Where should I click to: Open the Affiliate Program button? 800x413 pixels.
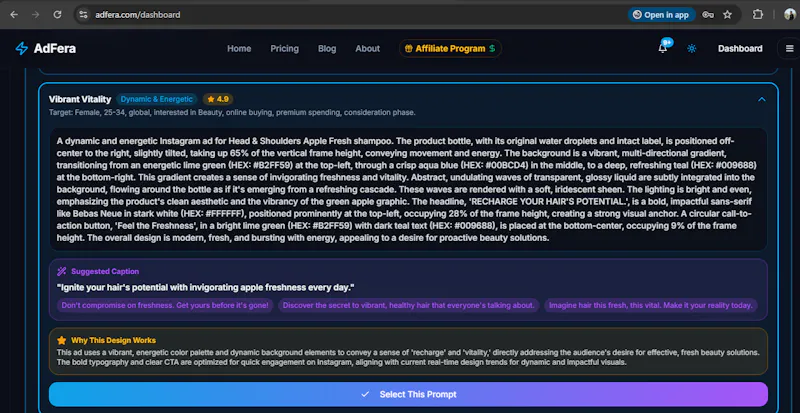click(450, 48)
